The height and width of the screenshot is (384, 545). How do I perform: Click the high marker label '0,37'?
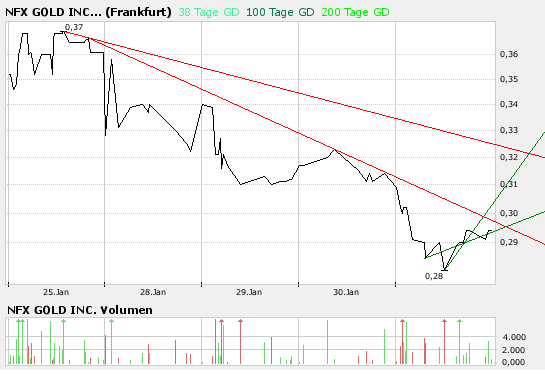pos(74,27)
